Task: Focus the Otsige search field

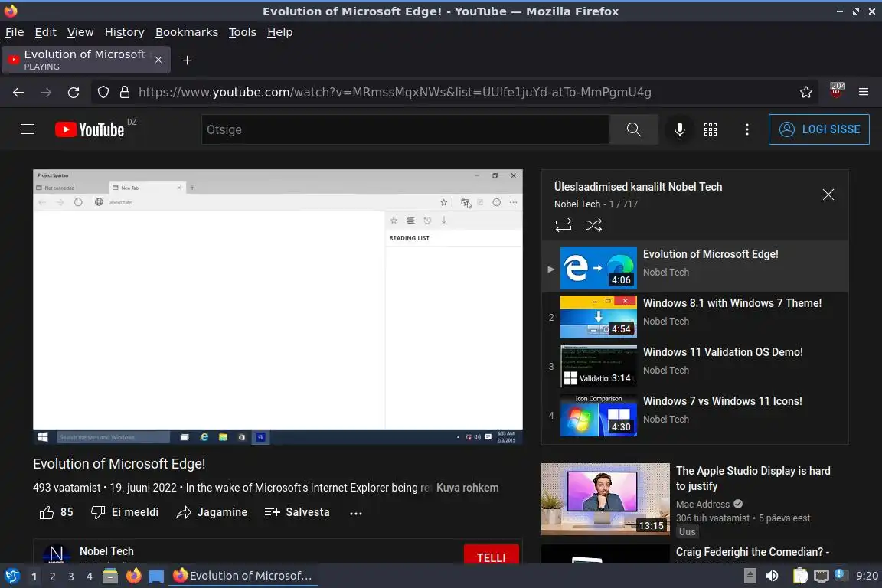Action: (x=406, y=129)
